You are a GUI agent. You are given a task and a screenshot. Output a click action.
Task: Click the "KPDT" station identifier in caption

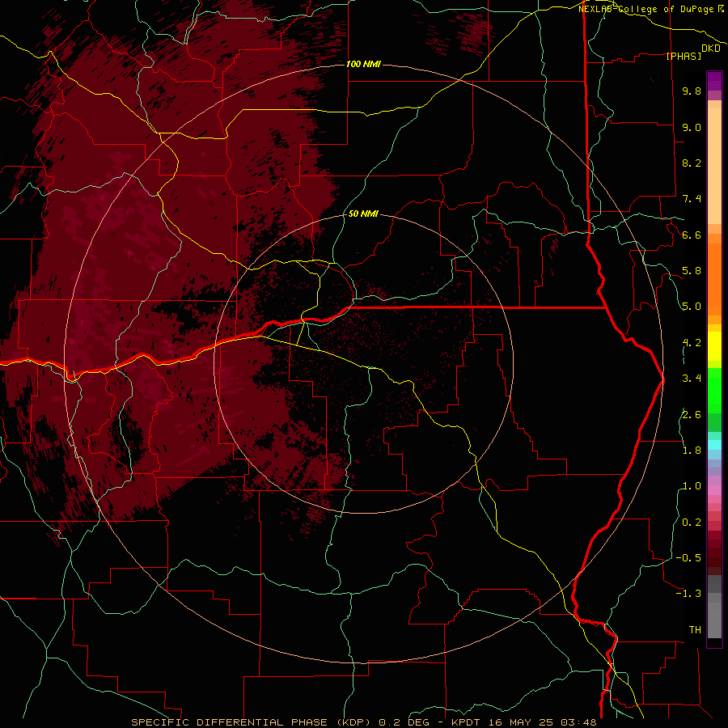(467, 722)
